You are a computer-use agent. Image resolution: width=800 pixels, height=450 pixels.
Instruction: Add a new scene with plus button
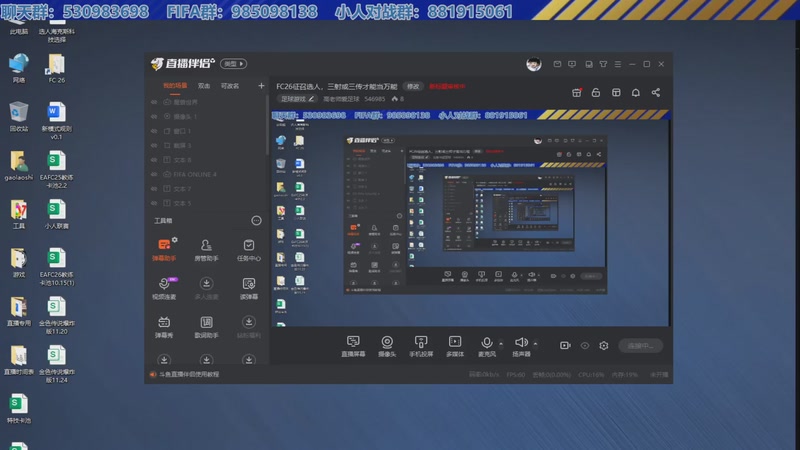coord(261,86)
